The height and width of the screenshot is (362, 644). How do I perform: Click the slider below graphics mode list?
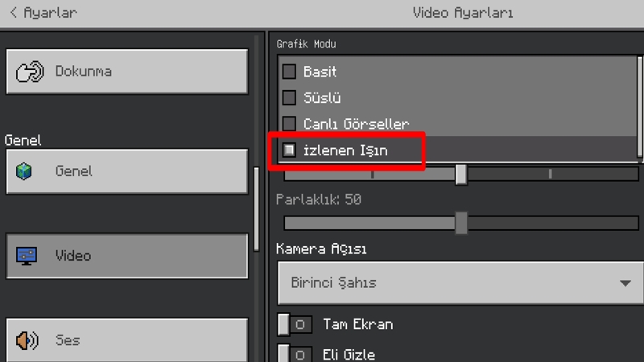point(461,174)
